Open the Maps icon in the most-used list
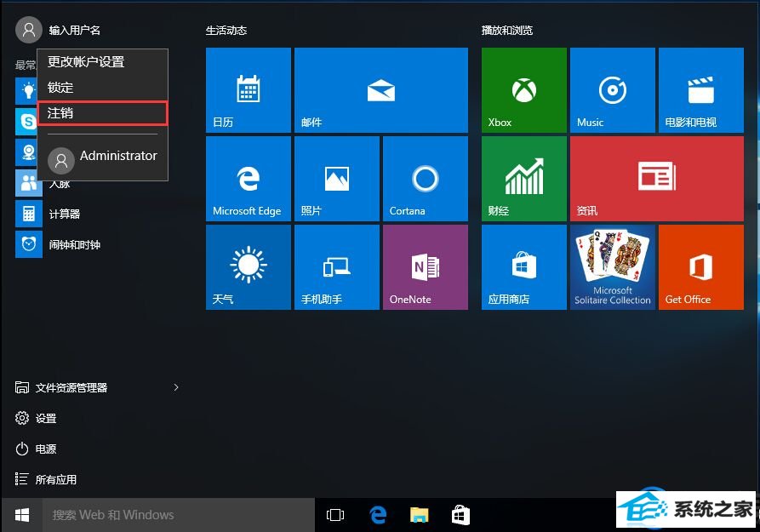Image resolution: width=760 pixels, height=532 pixels. [26, 152]
